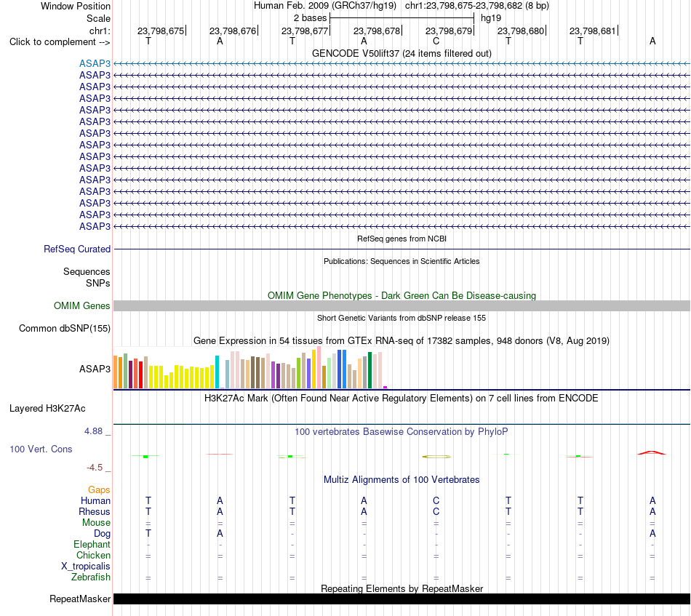Click the 'hg19' label beside the scale bar
Image resolution: width=691 pixels, height=616 pixels.
[491, 18]
